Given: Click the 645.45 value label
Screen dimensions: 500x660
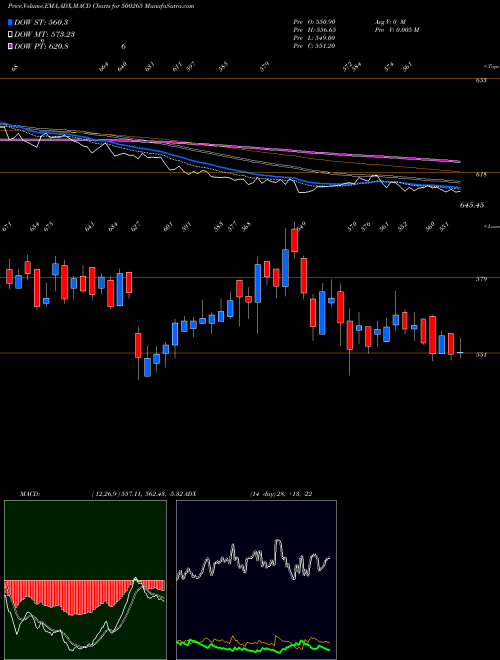Looking at the screenshot, I should 472,205.
